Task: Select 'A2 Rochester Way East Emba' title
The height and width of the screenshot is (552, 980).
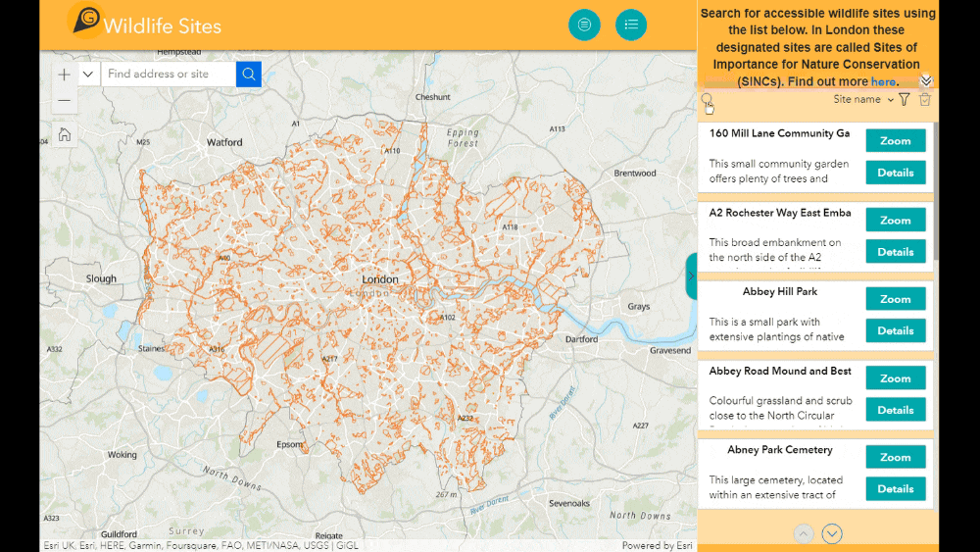Action: (780, 213)
